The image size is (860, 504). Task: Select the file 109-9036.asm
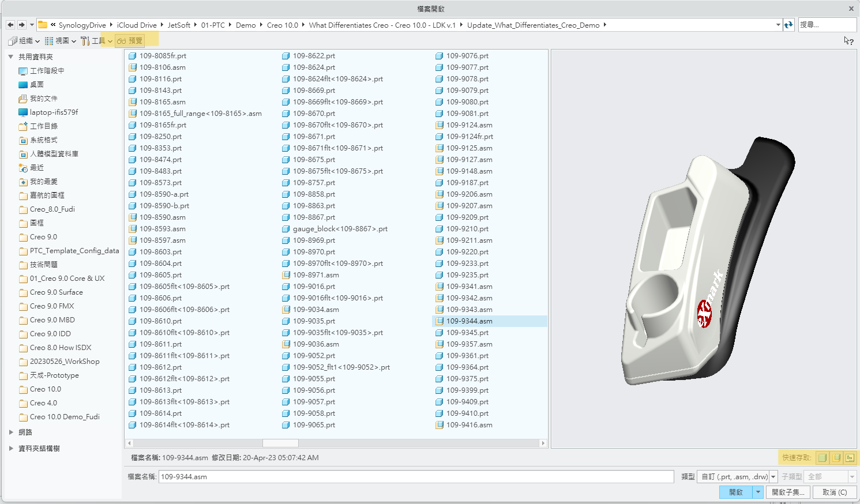(316, 344)
